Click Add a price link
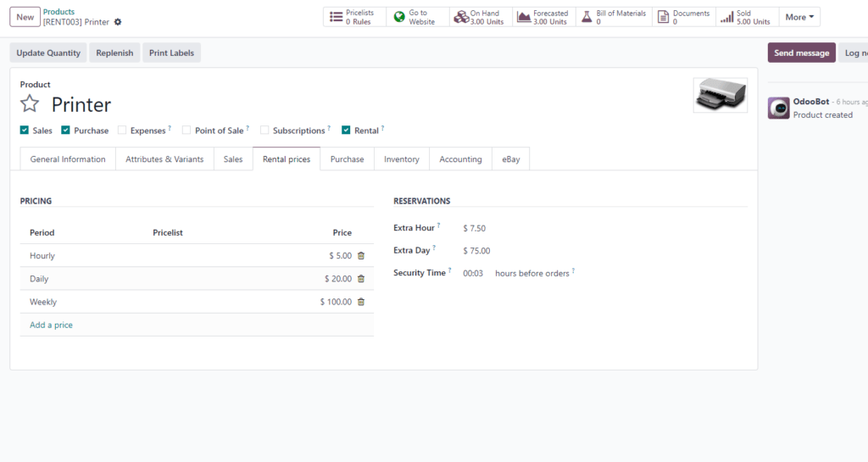The image size is (868, 462). tap(51, 326)
